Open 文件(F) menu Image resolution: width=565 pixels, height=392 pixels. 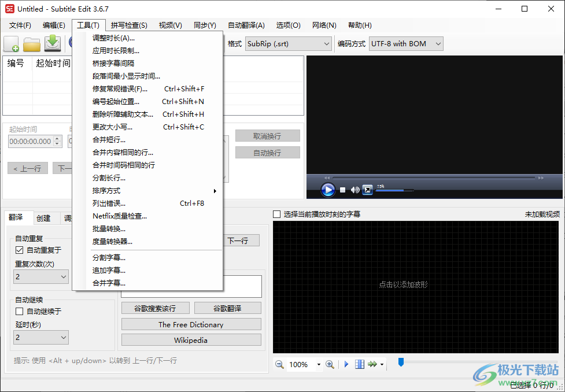[x=20, y=25]
